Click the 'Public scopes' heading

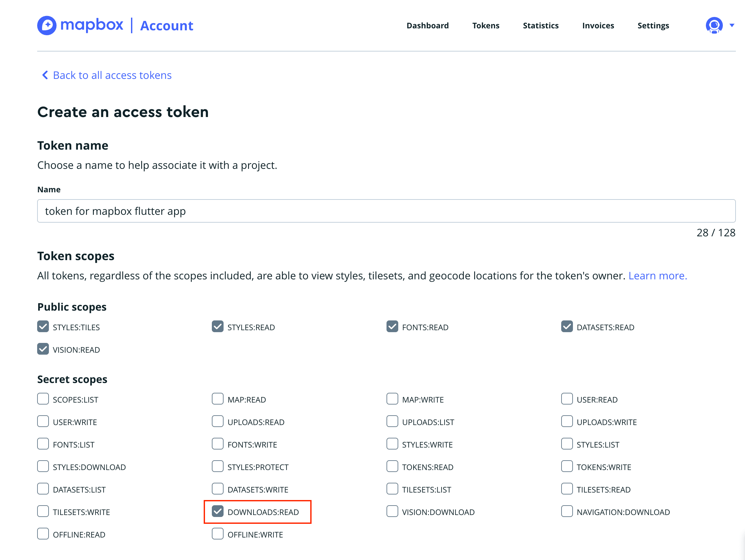tap(72, 307)
